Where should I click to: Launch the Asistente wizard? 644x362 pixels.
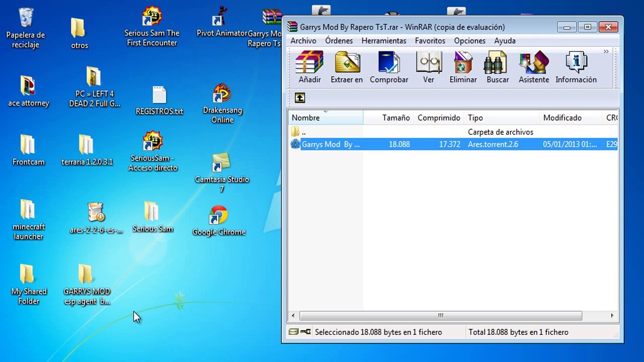click(534, 67)
